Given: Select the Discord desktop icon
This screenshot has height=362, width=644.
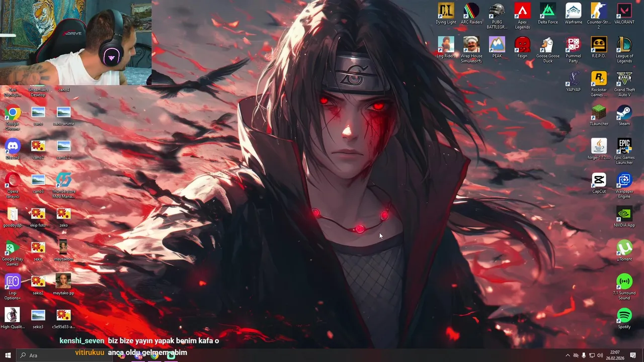Looking at the screenshot, I should [13, 149].
